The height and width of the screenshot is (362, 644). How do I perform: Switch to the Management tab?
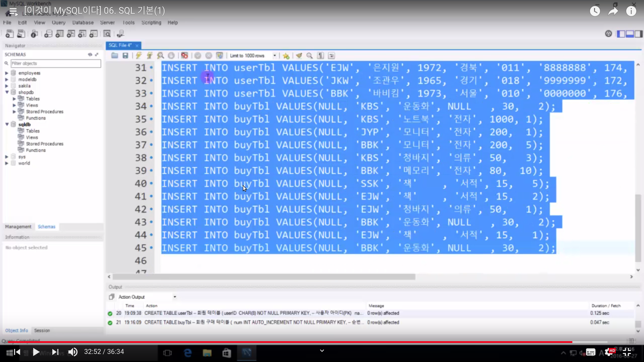(x=18, y=227)
